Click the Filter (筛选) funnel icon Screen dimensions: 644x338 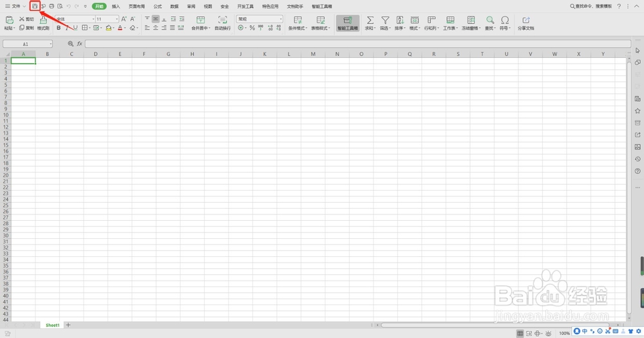tap(385, 20)
